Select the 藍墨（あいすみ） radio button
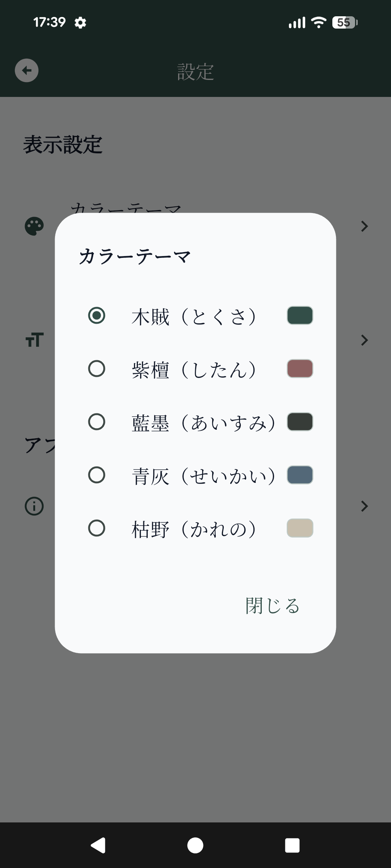 tap(97, 422)
